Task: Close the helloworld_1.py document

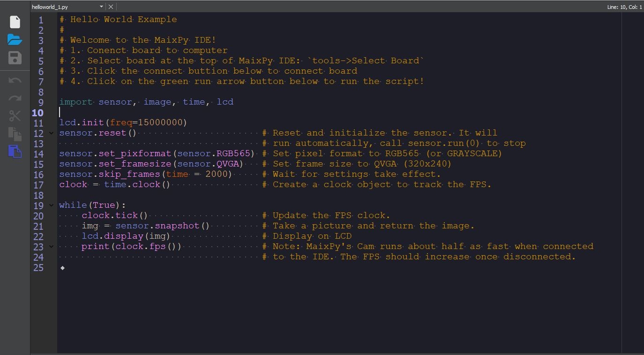Action: pos(111,7)
